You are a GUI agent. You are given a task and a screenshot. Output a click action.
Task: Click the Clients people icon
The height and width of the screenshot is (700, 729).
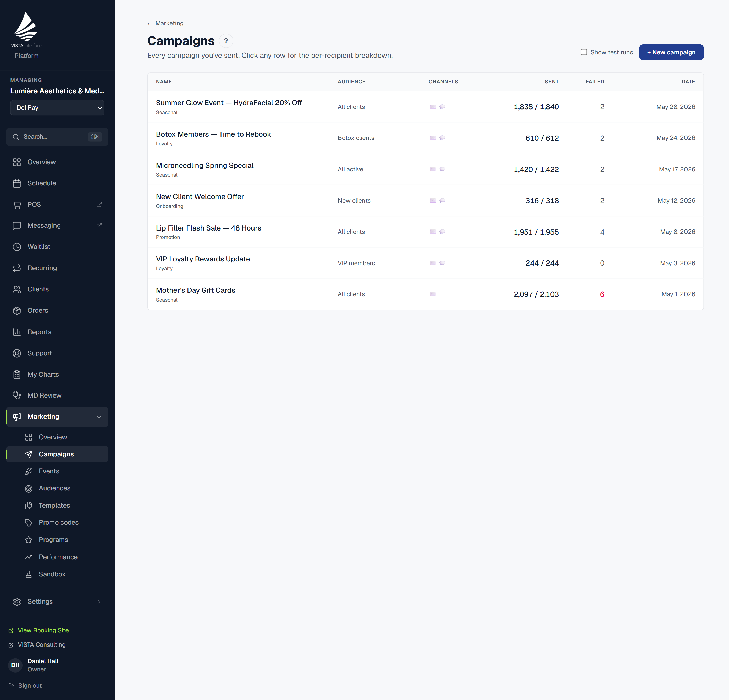pos(17,289)
